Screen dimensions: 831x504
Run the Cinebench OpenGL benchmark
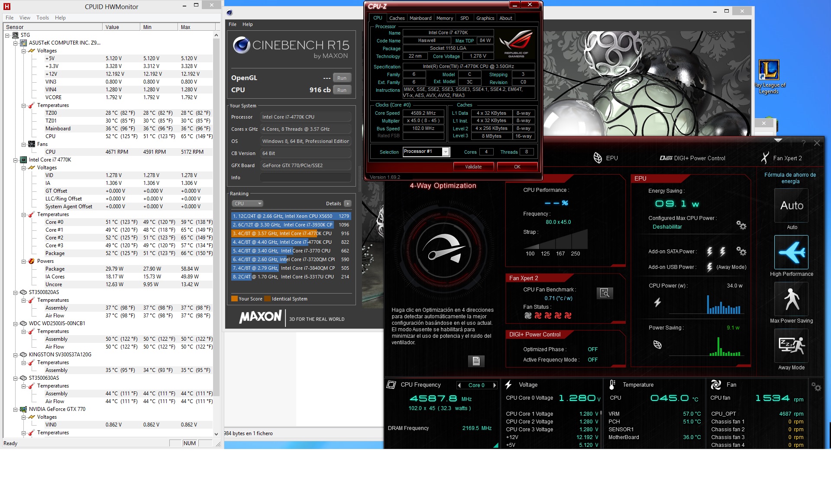[342, 78]
